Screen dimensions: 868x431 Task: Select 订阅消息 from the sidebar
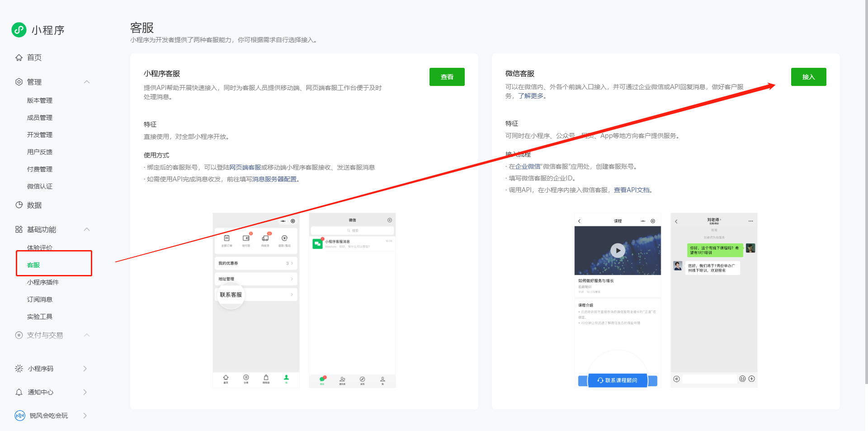pos(40,299)
